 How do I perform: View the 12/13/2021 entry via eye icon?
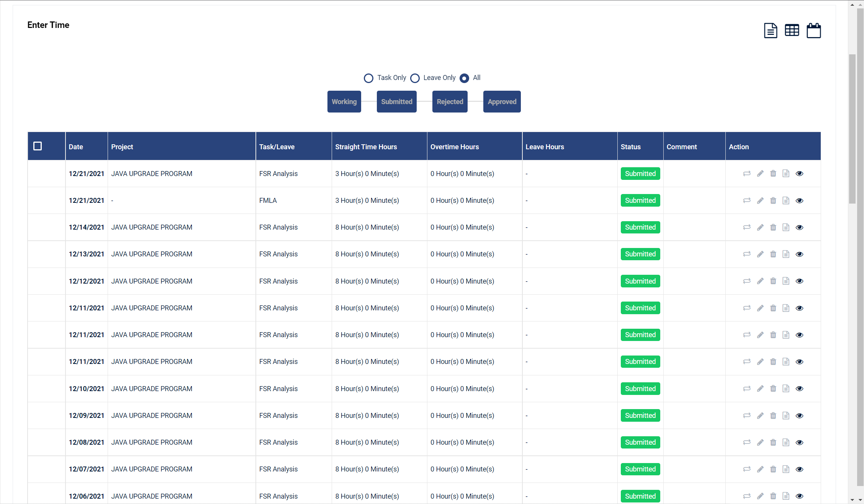coord(799,254)
